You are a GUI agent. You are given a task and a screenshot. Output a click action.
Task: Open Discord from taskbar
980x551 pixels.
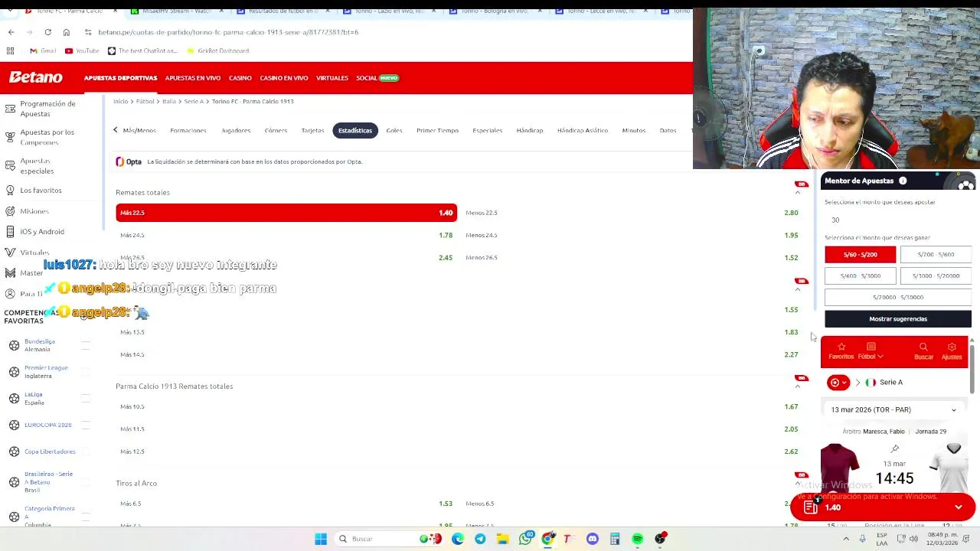click(x=592, y=539)
